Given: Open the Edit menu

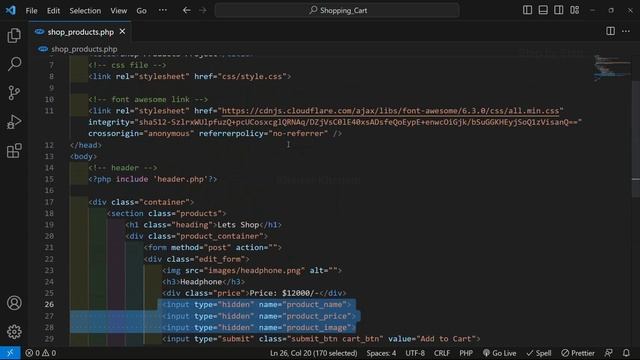Looking at the screenshot, I should [x=53, y=11].
